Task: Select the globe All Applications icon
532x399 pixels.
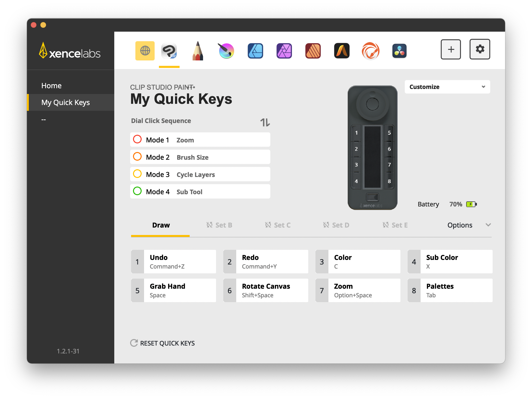Action: pyautogui.click(x=145, y=51)
